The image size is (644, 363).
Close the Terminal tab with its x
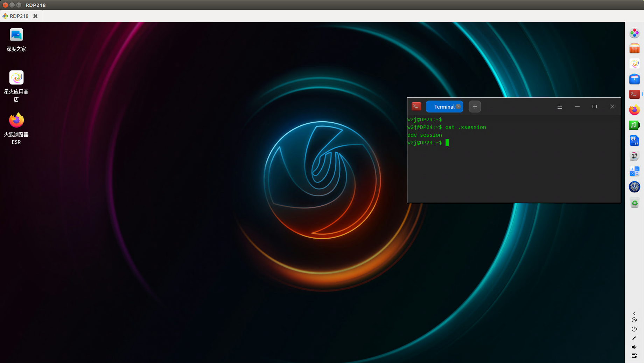(458, 107)
